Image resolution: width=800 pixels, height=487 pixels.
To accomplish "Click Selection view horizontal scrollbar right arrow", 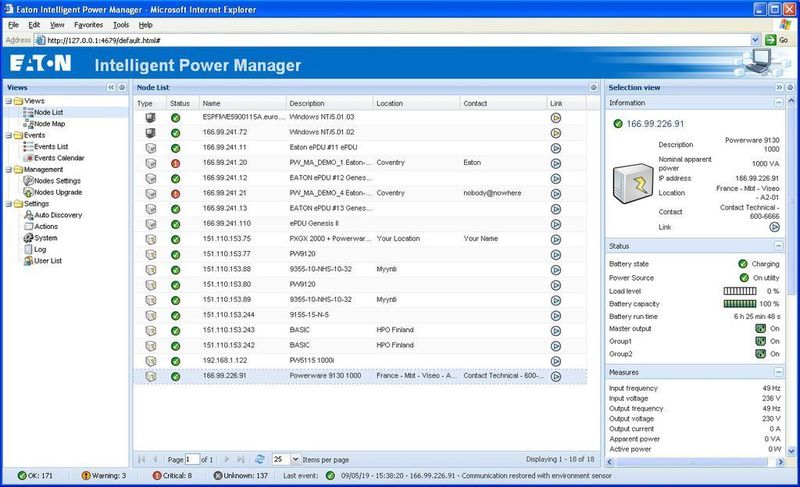I will [x=780, y=462].
